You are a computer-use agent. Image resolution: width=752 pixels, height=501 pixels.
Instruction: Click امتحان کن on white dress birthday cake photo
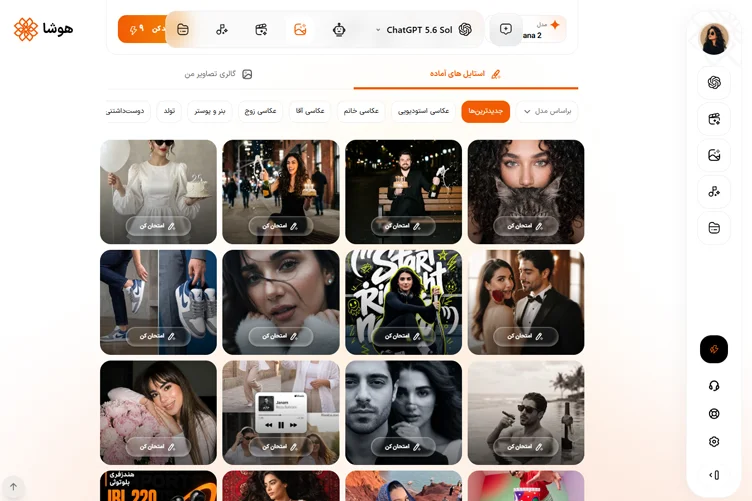[158, 226]
